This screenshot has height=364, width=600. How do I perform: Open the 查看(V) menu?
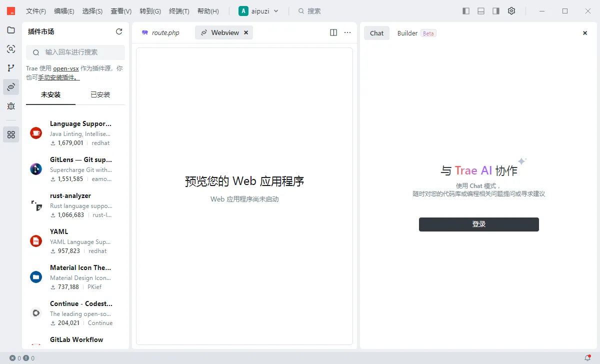tap(121, 11)
